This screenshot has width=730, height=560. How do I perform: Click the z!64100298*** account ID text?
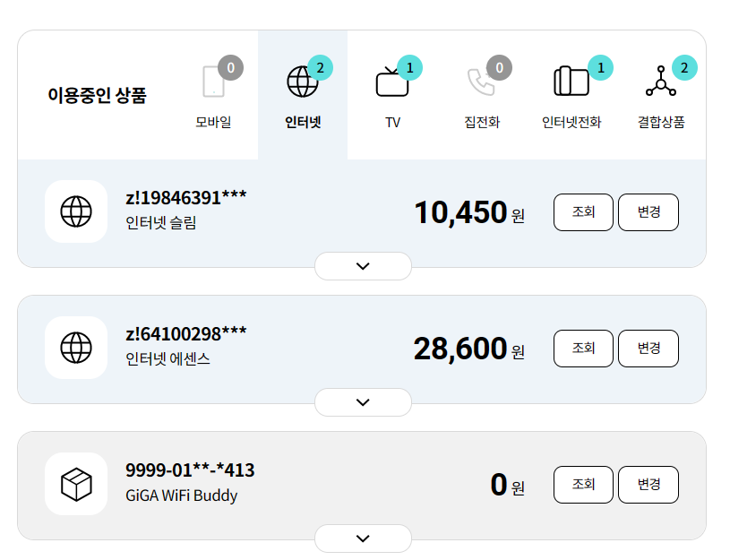pos(186,334)
